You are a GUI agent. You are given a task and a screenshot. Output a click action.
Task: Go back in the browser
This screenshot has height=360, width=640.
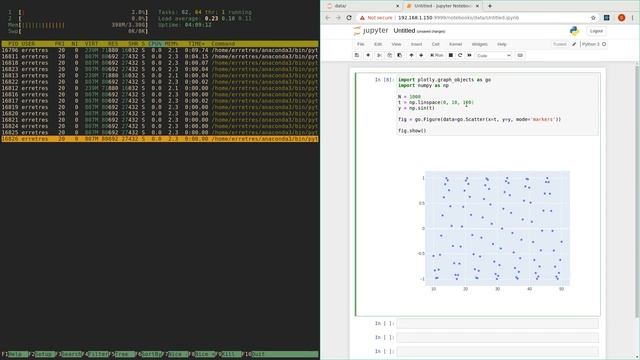[328, 18]
